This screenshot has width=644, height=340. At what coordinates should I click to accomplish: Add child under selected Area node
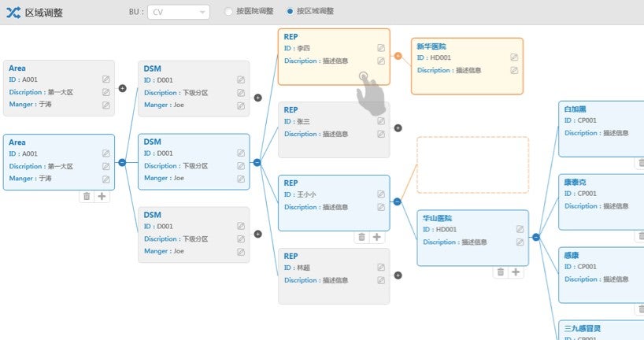click(x=102, y=196)
